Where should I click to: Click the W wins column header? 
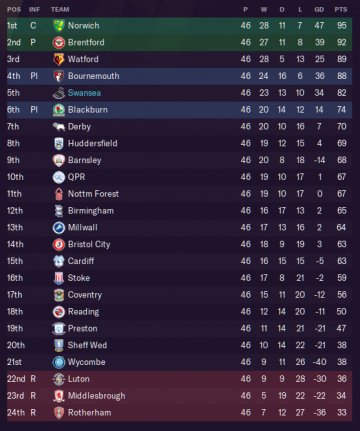click(x=264, y=9)
